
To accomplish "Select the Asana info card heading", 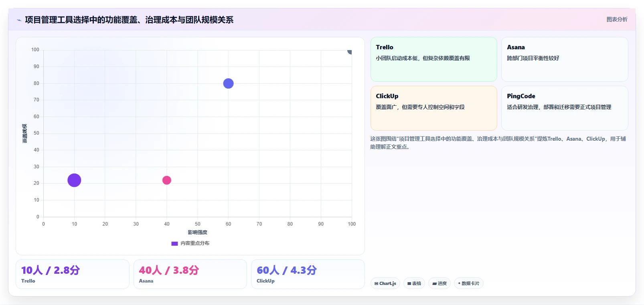I will pos(516,47).
